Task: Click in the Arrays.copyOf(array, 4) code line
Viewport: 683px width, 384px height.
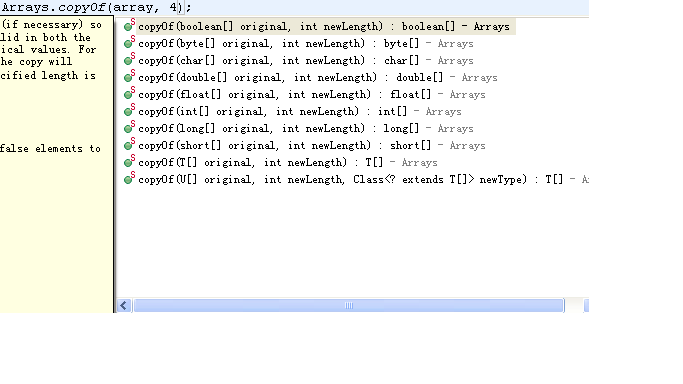Action: 97,7
